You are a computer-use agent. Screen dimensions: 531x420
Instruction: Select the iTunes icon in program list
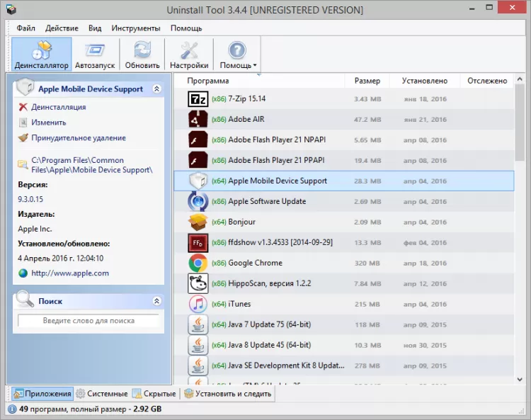(198, 304)
